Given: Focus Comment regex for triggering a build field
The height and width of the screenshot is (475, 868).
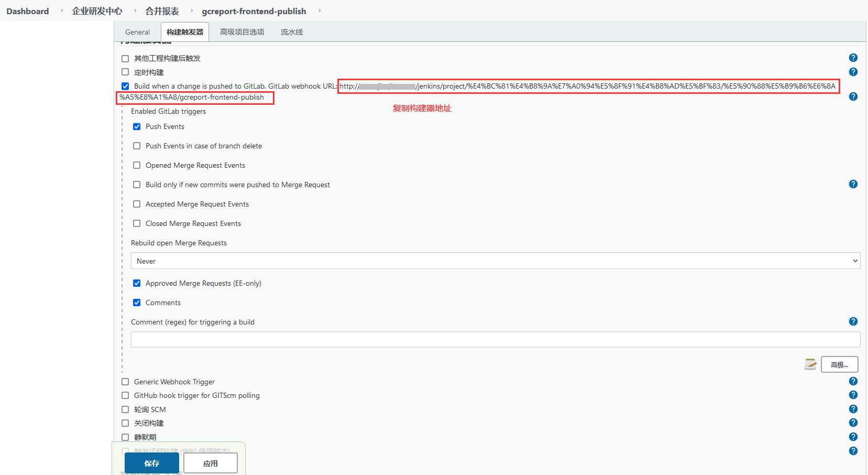Looking at the screenshot, I should (496, 340).
